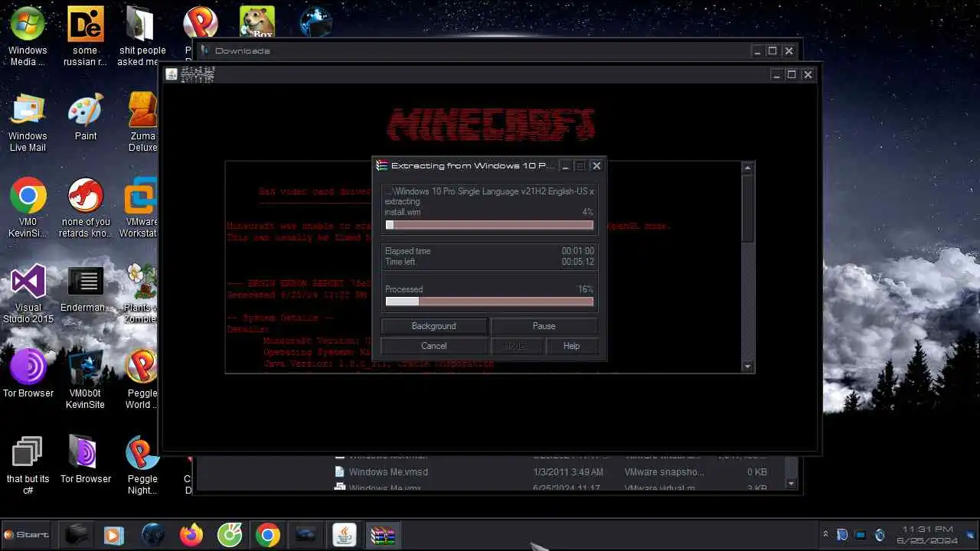Screen dimensions: 980x551
Task: Click WinRAR icon in extracting dialog title
Action: coord(382,165)
